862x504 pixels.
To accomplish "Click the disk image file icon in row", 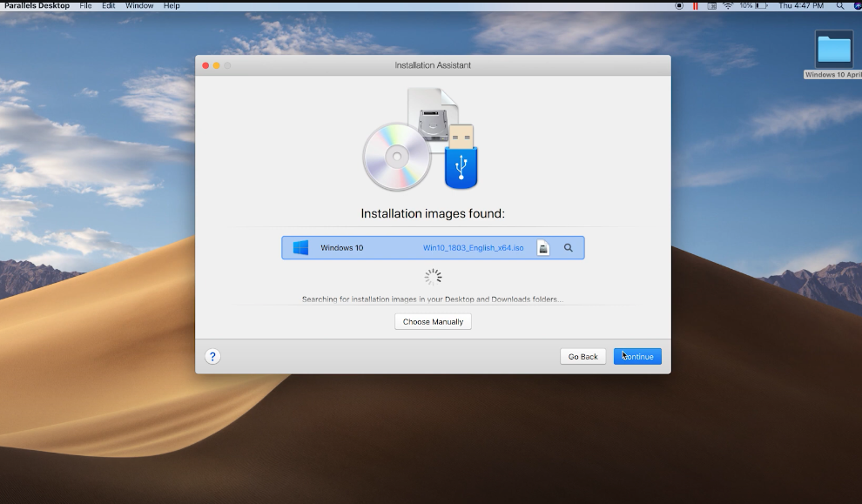I will [x=543, y=248].
